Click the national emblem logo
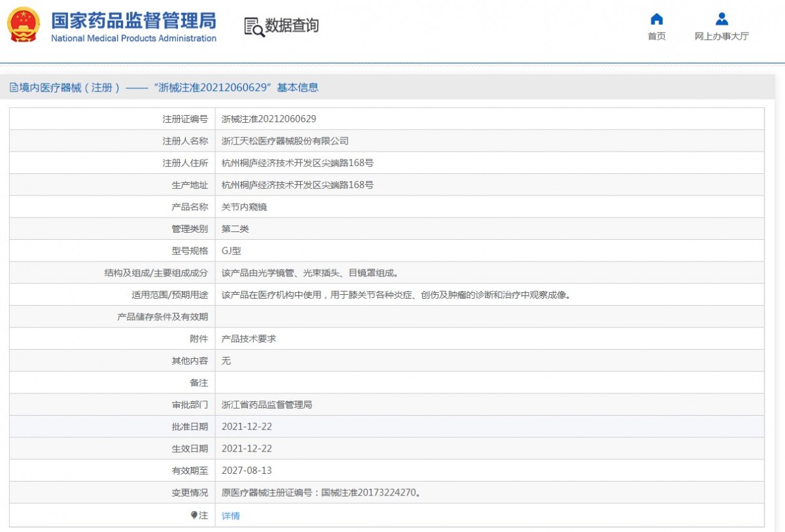Screen dimensions: 785x532 pos(23,25)
